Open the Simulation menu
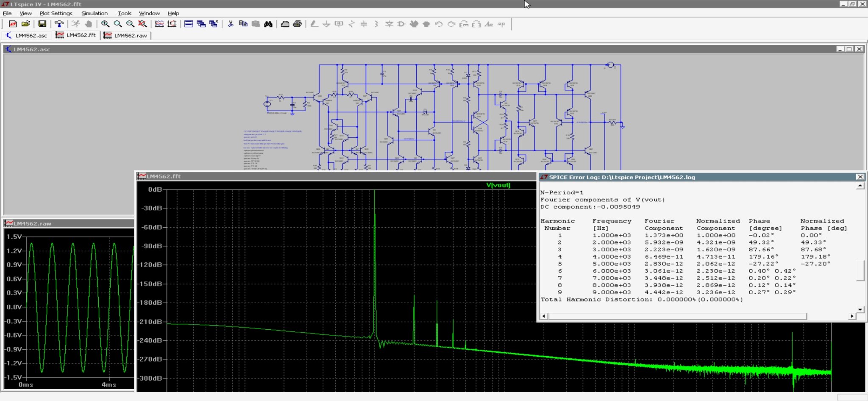 pyautogui.click(x=95, y=13)
